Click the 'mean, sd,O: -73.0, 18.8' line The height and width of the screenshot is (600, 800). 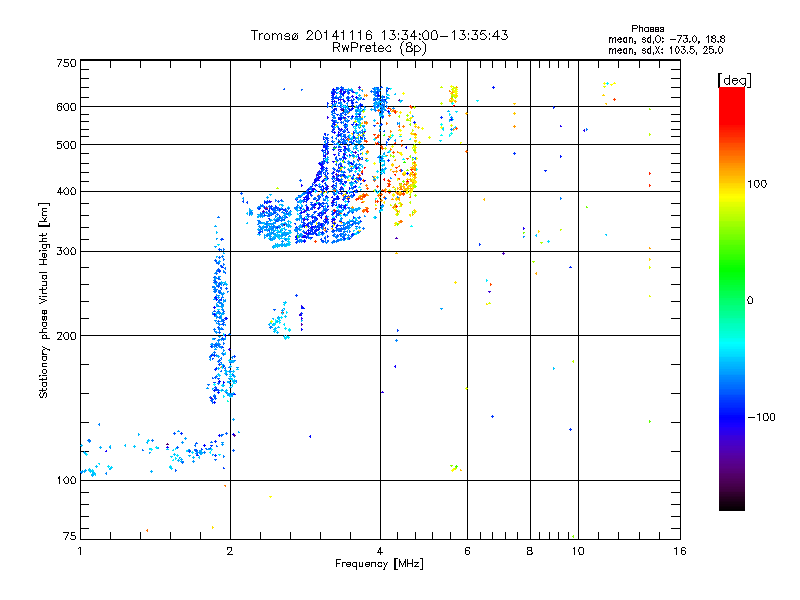pyautogui.click(x=666, y=39)
